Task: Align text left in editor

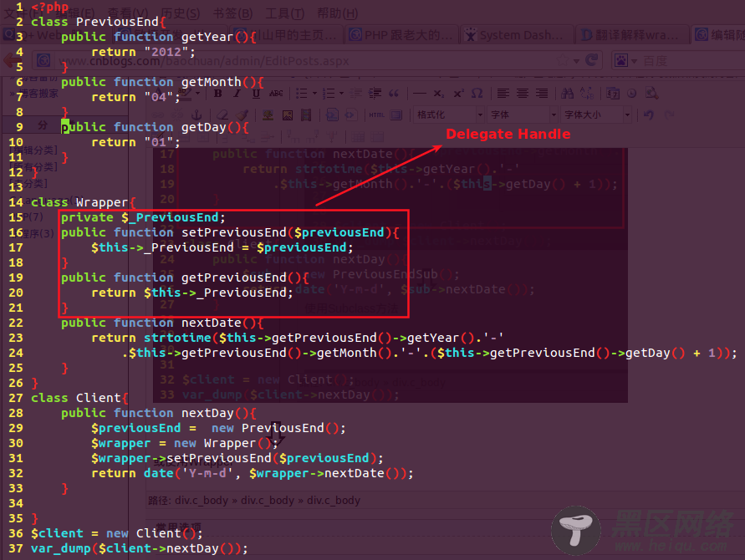Action: pos(503,94)
